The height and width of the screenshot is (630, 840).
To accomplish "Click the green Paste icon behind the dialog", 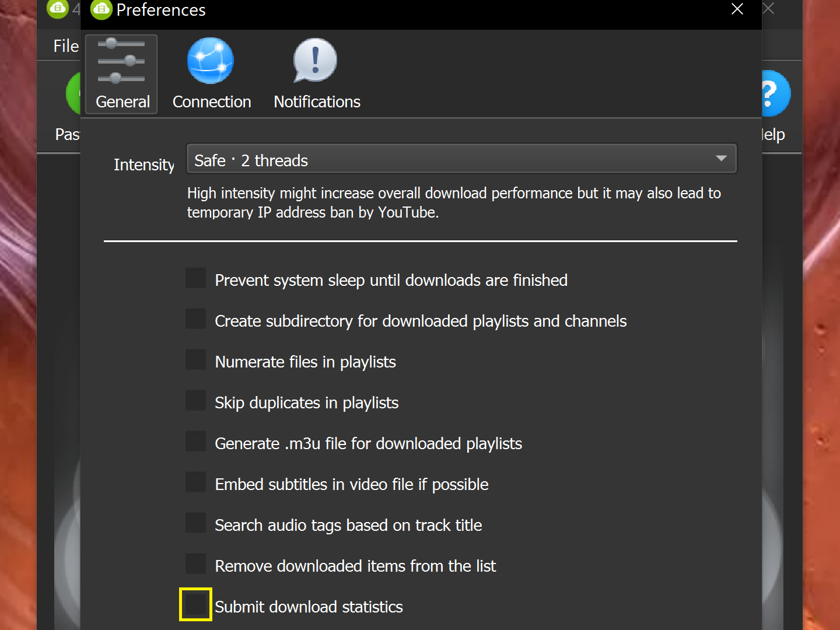I will point(73,93).
